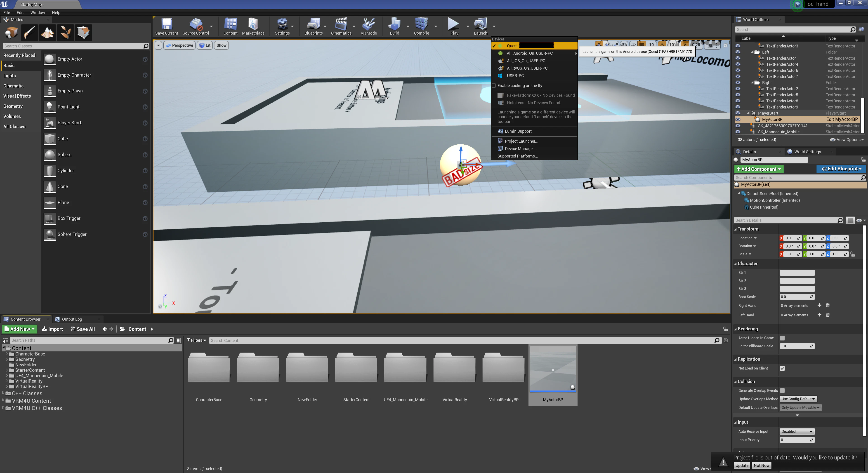The height and width of the screenshot is (473, 868).
Task: Open the Content browser toolbar icon
Action: click(231, 26)
